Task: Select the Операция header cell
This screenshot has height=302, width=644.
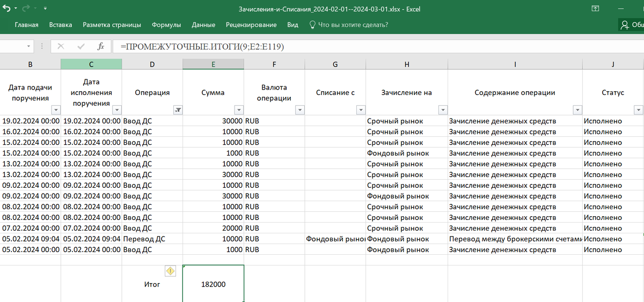Action: pyautogui.click(x=152, y=92)
